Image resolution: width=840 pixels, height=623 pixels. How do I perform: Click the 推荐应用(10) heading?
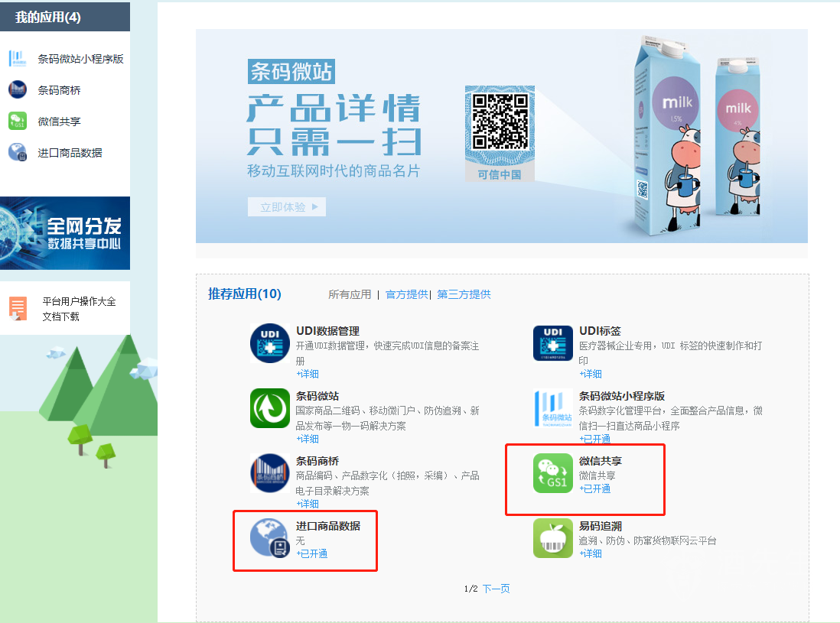click(244, 294)
